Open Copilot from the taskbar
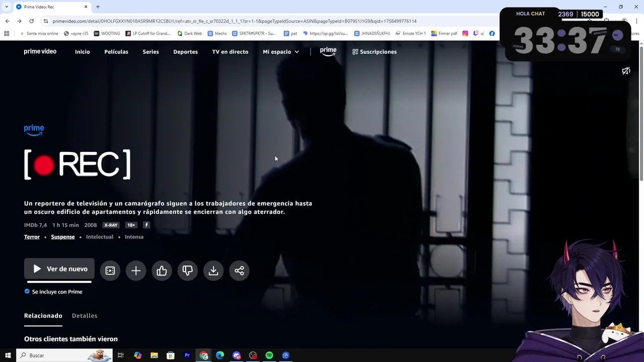 coord(137,355)
